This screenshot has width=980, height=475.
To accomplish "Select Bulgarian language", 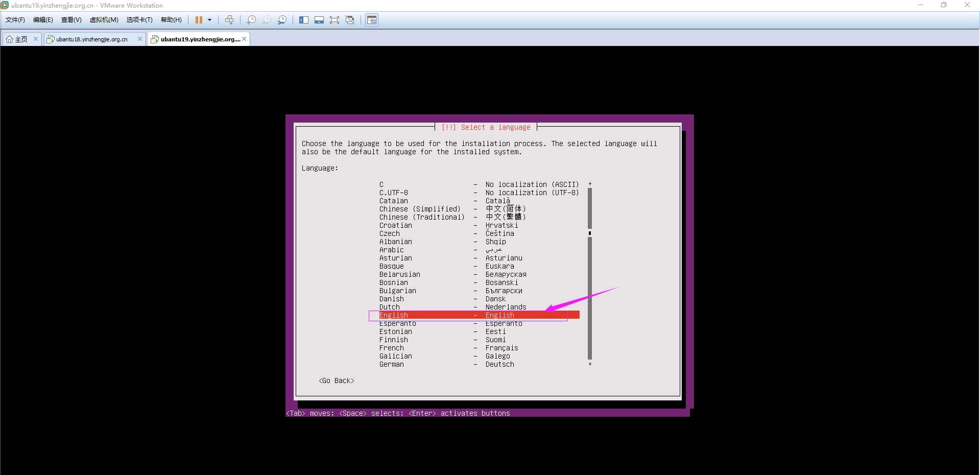I will [479, 291].
